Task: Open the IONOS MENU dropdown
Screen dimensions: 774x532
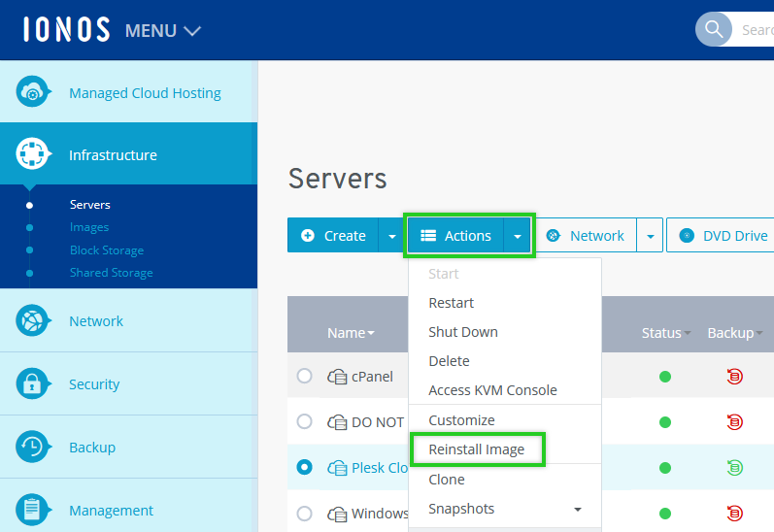Action: point(162,30)
